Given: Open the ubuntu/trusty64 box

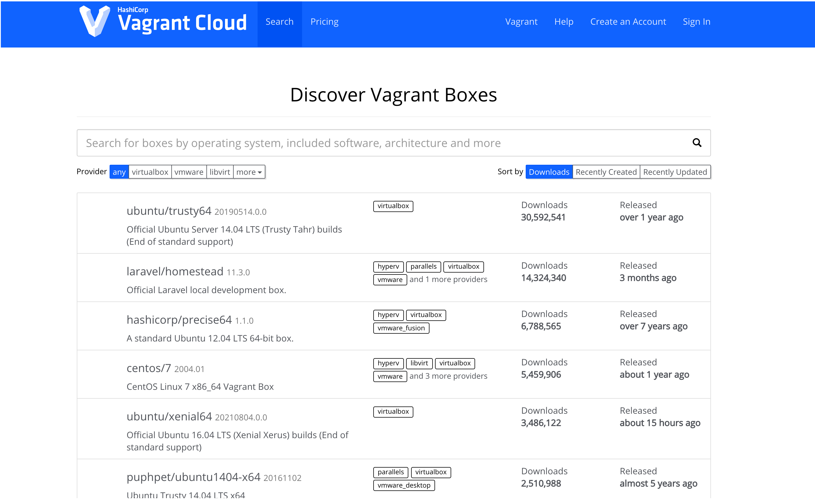Looking at the screenshot, I should (169, 211).
